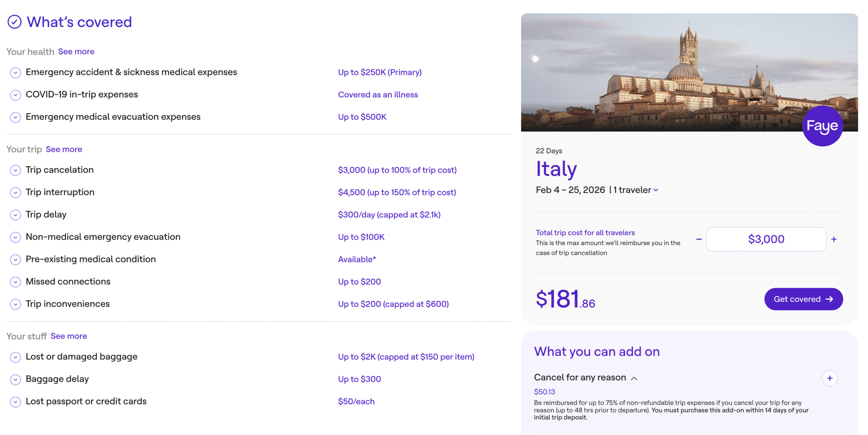Add the Cancel for any reason add-on

[x=829, y=378]
